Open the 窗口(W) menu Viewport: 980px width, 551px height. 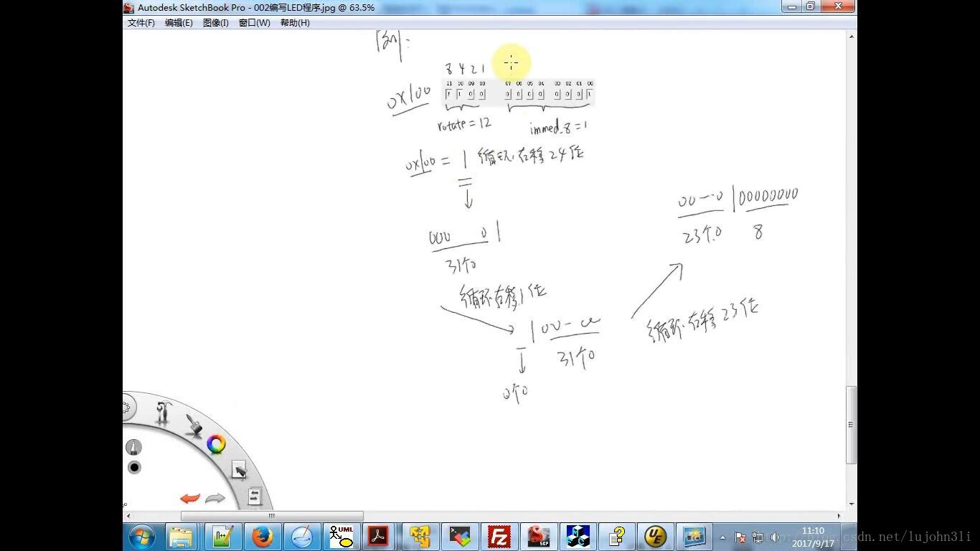click(x=254, y=23)
